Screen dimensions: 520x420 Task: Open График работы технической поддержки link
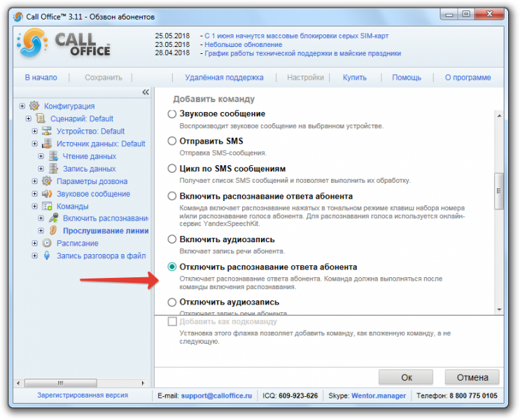302,53
